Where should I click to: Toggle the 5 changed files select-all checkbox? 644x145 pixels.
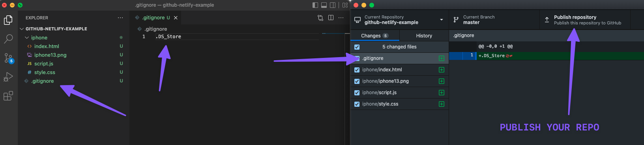[357, 47]
